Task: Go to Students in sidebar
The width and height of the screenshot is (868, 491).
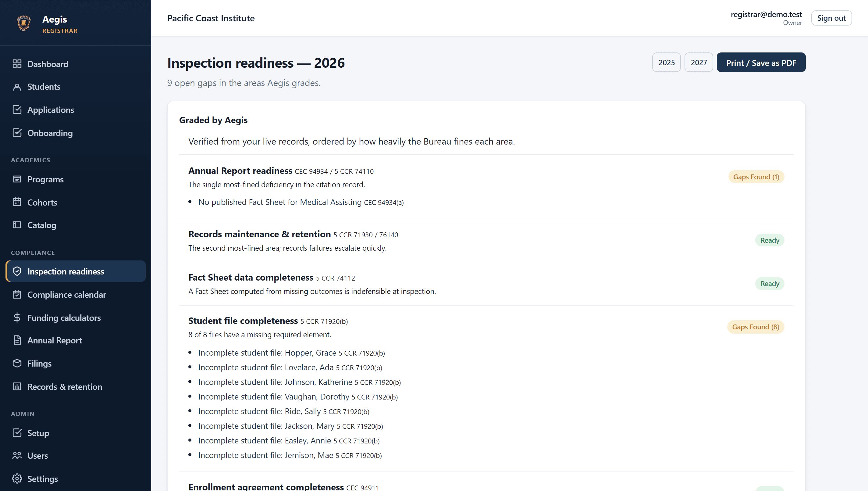Action: pos(76,87)
